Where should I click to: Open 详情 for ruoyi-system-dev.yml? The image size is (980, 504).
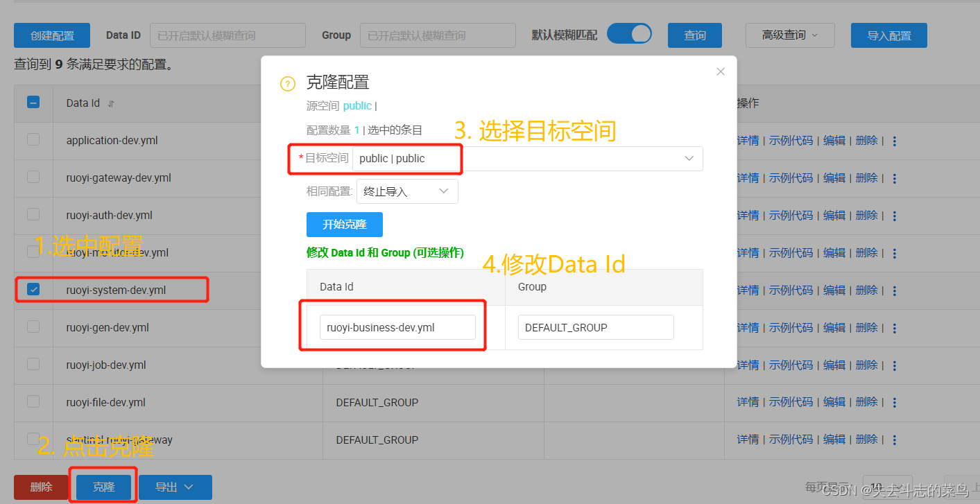click(x=748, y=290)
